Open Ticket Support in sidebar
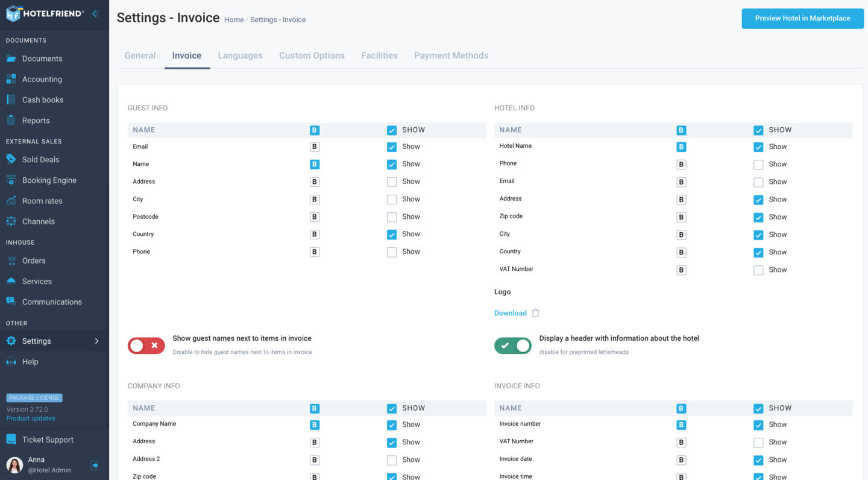The image size is (868, 480). 48,440
